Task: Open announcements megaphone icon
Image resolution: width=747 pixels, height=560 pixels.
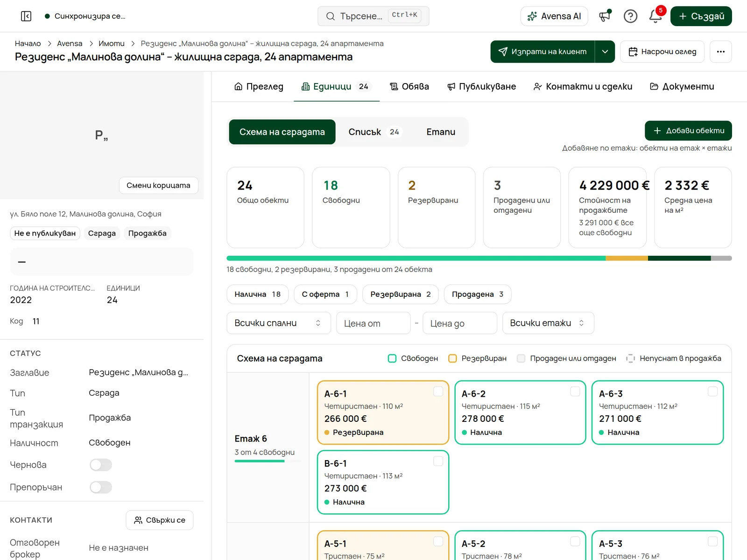Action: pyautogui.click(x=605, y=16)
